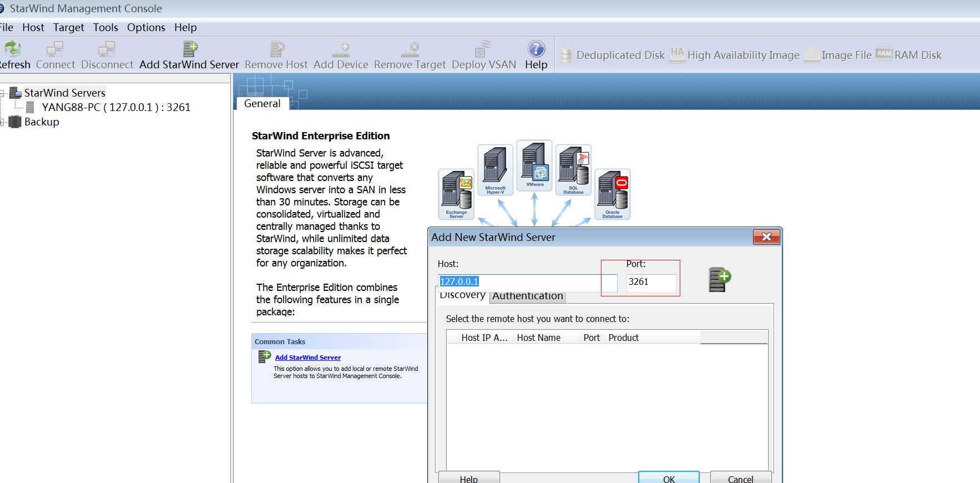Click the Add Device toolbar icon
Viewport: 980px width, 483px height.
[341, 49]
